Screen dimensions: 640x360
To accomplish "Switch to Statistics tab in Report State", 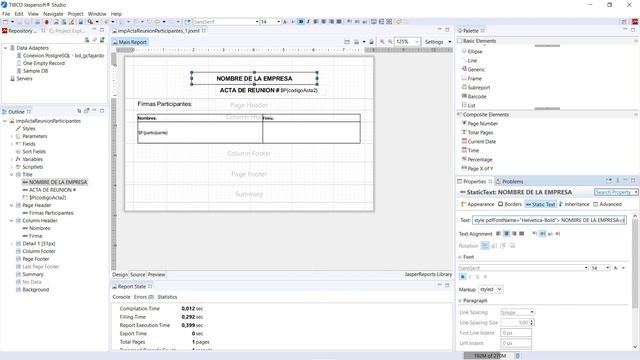I will 167,297.
